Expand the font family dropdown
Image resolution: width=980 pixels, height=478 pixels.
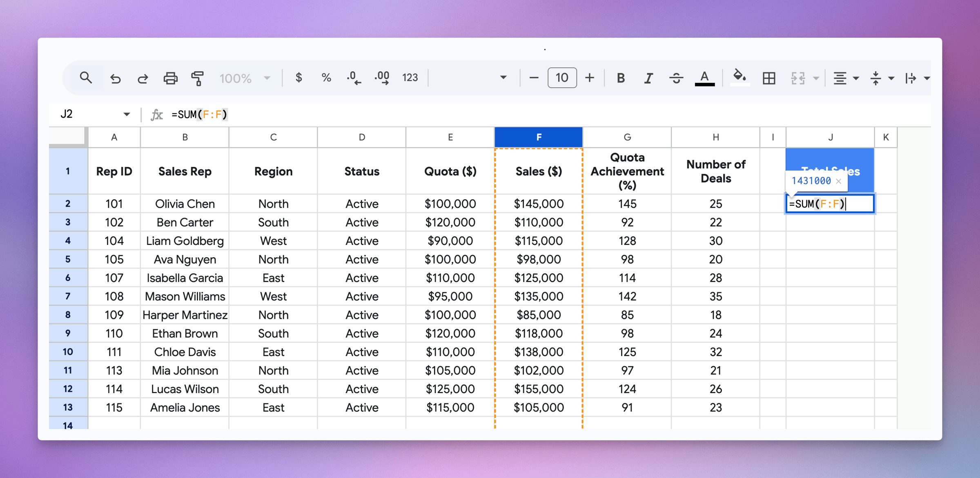503,78
